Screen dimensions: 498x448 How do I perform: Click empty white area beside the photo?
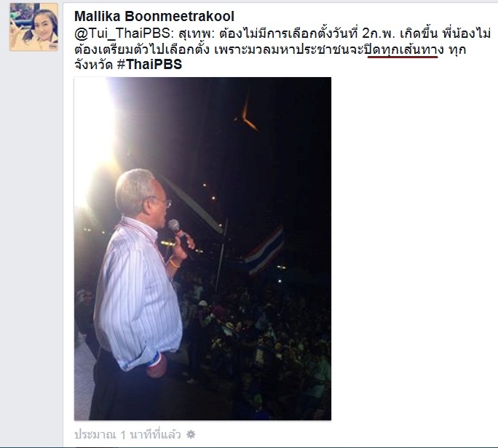[x=413, y=247]
